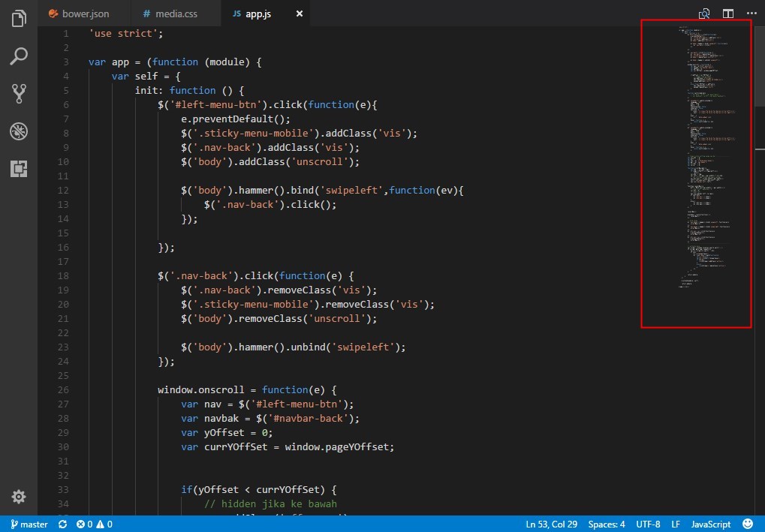Viewport: 765px width, 532px height.
Task: Change the UTF-8 encoding selector
Action: (x=647, y=524)
